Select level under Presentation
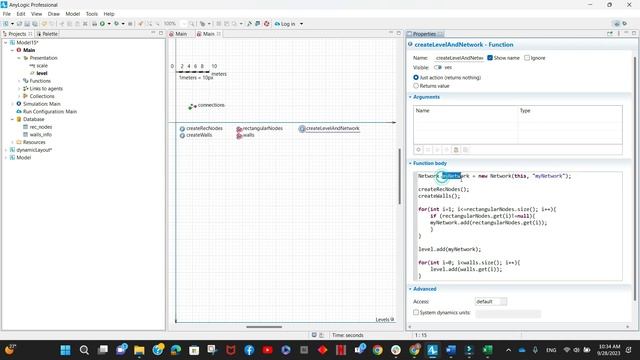640x360 pixels. (42, 73)
